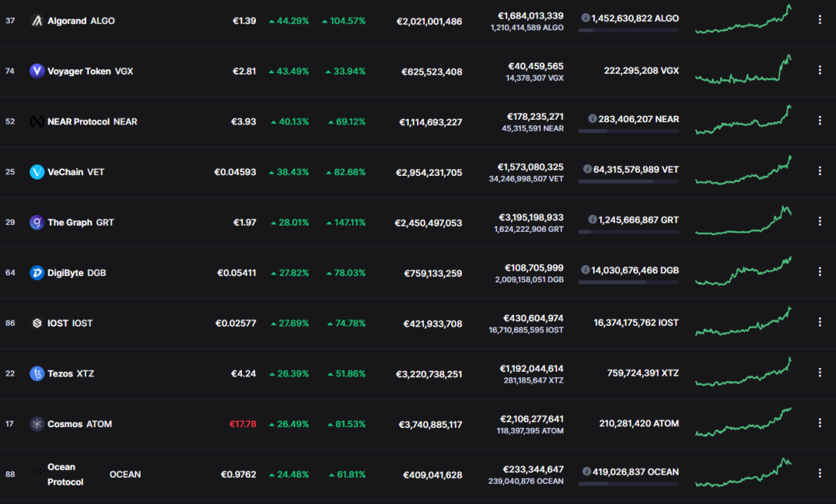Click Algorand market cap €2,021,001,486
The image size is (836, 504).
429,21
